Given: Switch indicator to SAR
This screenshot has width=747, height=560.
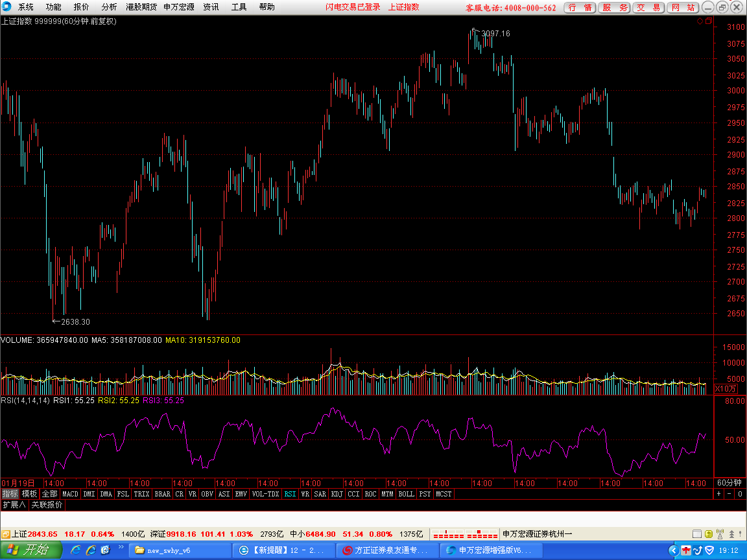Looking at the screenshot, I should point(320,494).
